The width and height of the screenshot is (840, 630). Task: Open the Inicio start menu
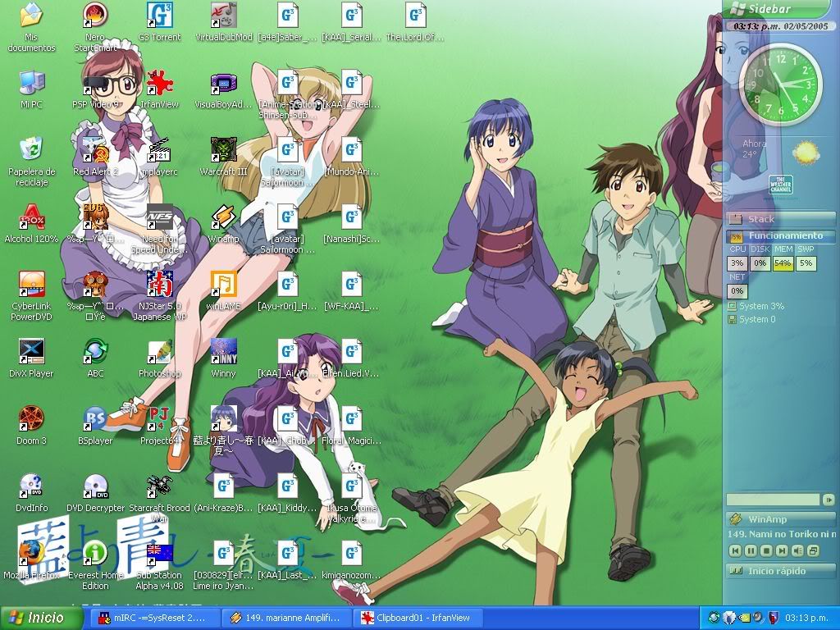point(42,618)
